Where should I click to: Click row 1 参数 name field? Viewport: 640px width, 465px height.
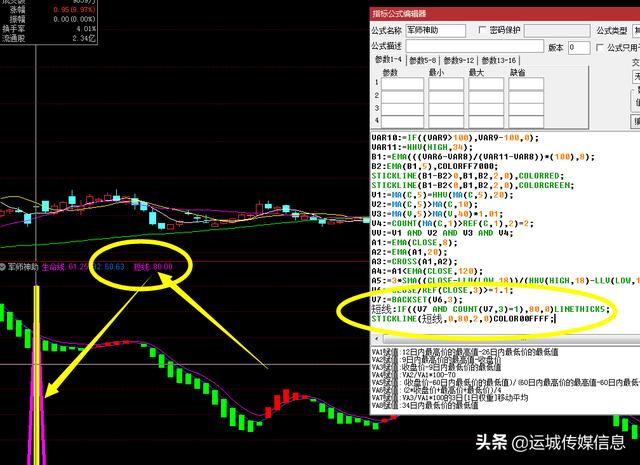[x=402, y=84]
